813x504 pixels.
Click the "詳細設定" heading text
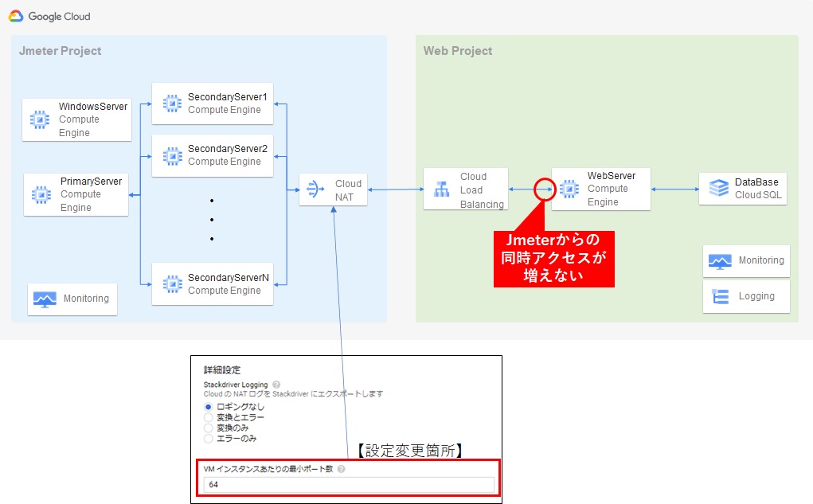point(222,369)
